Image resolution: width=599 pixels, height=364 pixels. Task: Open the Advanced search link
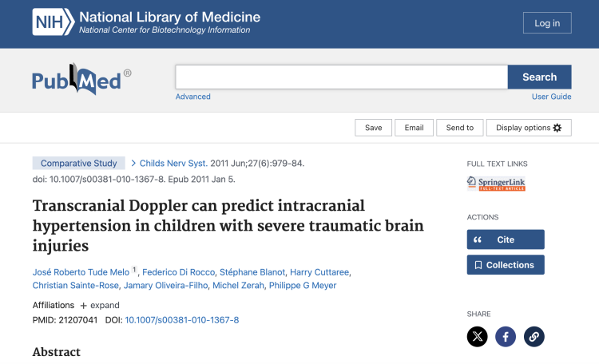tap(193, 97)
